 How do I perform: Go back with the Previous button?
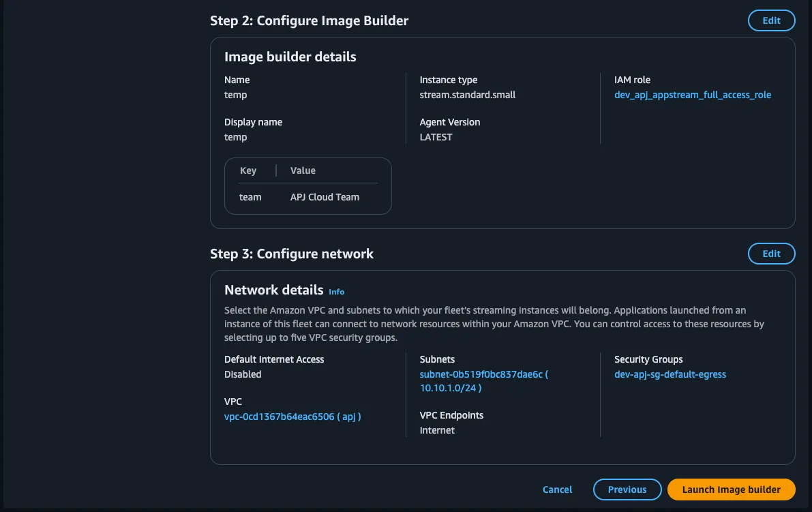pos(627,490)
